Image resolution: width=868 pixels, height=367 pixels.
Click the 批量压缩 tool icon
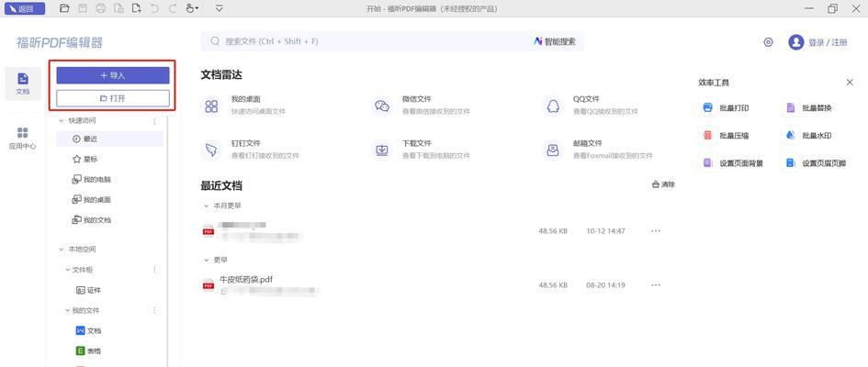pos(707,136)
